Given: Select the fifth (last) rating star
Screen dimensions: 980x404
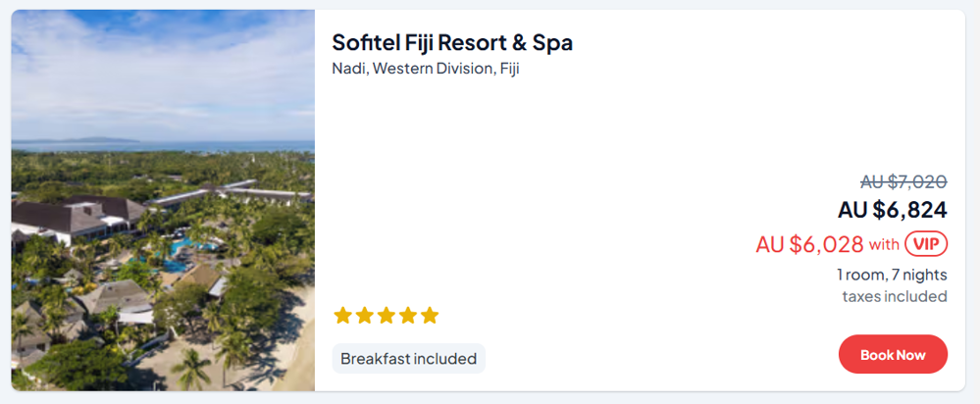Looking at the screenshot, I should (429, 316).
